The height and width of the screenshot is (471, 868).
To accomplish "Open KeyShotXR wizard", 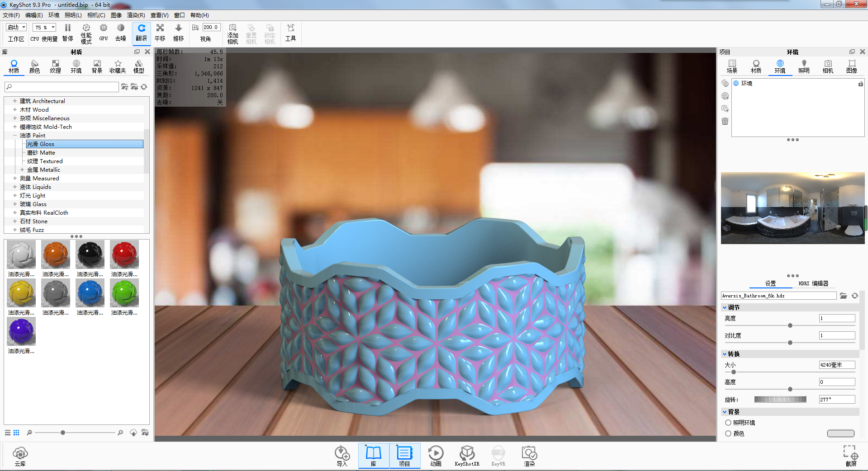I will click(467, 456).
